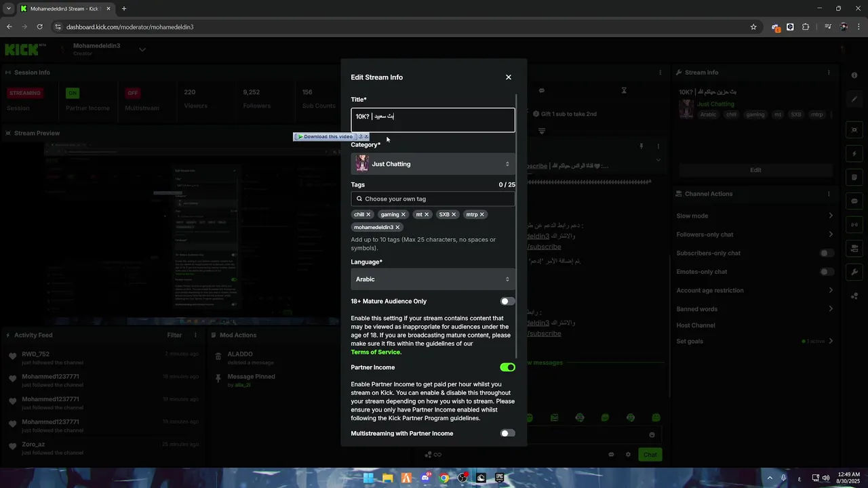Open OBS Studio from the taskbar
The height and width of the screenshot is (488, 868).
pyautogui.click(x=462, y=478)
